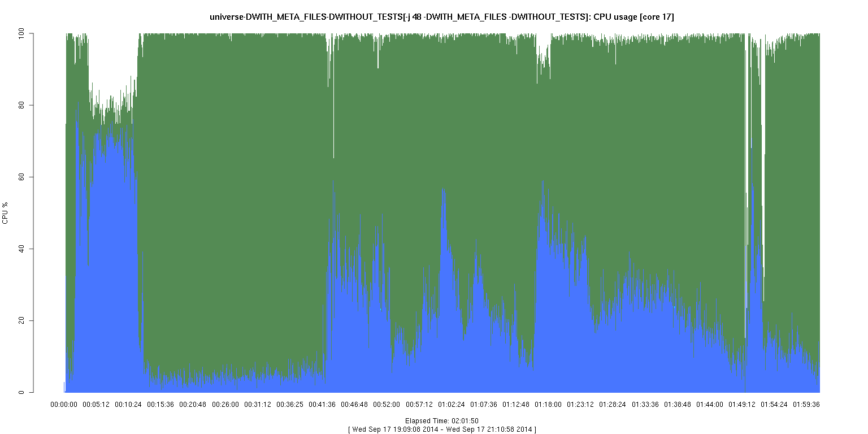Select the 00:05:12 time tick label
Image resolution: width=868 pixels, height=434 pixels.
pyautogui.click(x=96, y=405)
